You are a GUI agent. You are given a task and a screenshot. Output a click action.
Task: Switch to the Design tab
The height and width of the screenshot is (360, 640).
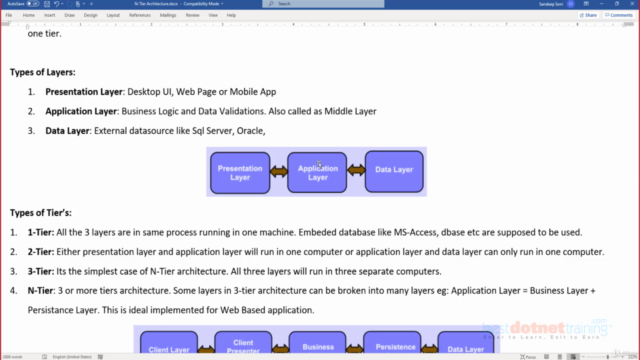[x=90, y=15]
